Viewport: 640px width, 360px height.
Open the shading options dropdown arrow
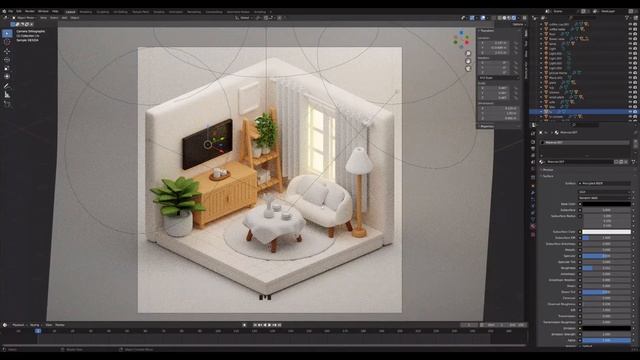point(519,18)
